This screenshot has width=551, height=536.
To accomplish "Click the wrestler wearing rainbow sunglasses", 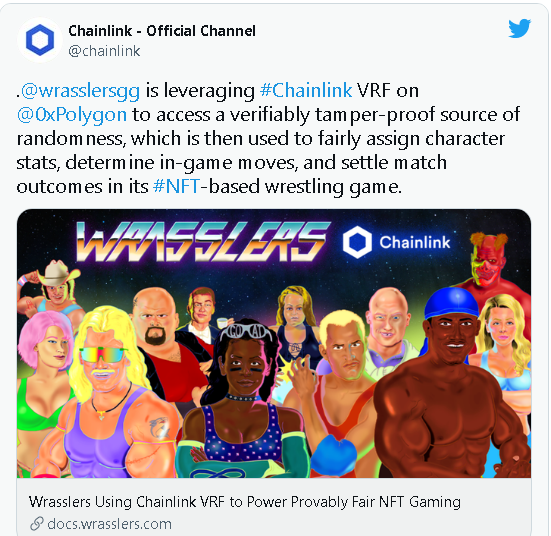I will [x=105, y=390].
